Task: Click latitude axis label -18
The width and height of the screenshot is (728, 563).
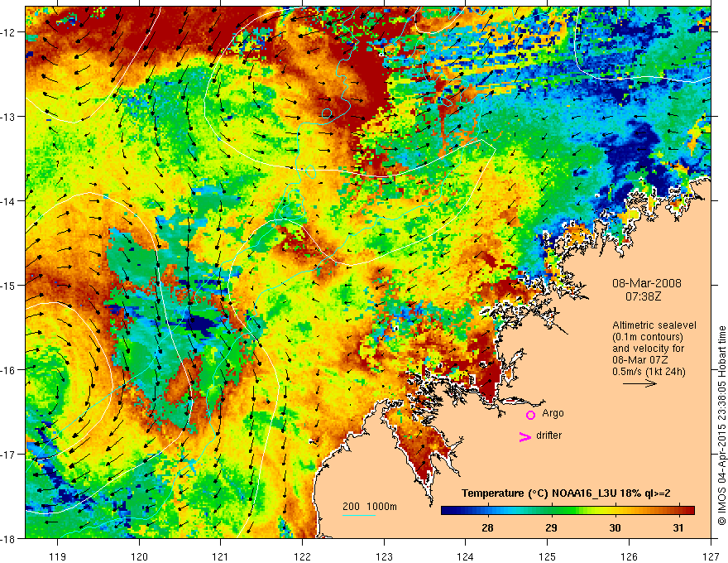Action: tap(9, 539)
